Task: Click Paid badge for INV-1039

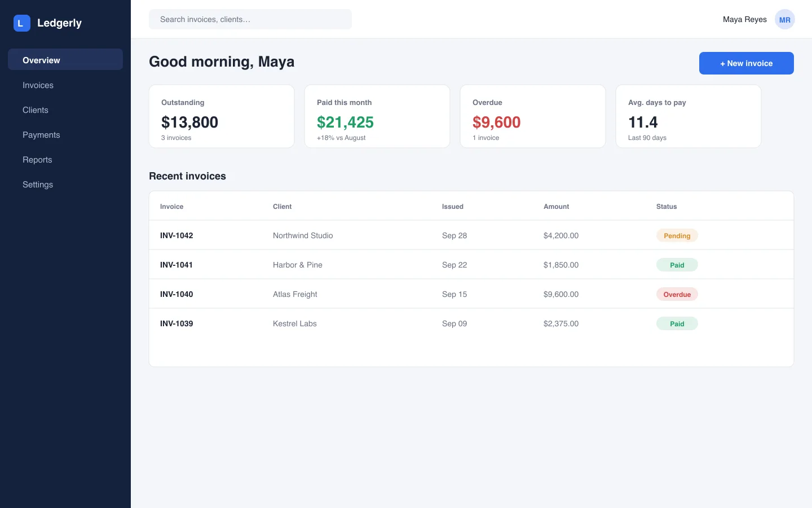Action: (x=677, y=323)
